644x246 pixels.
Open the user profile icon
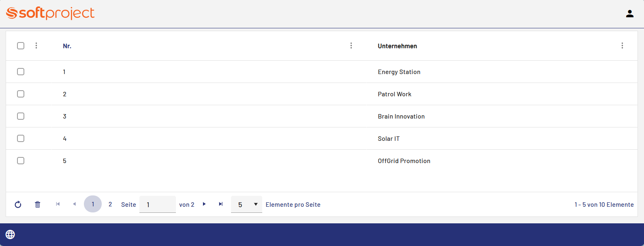click(x=629, y=14)
